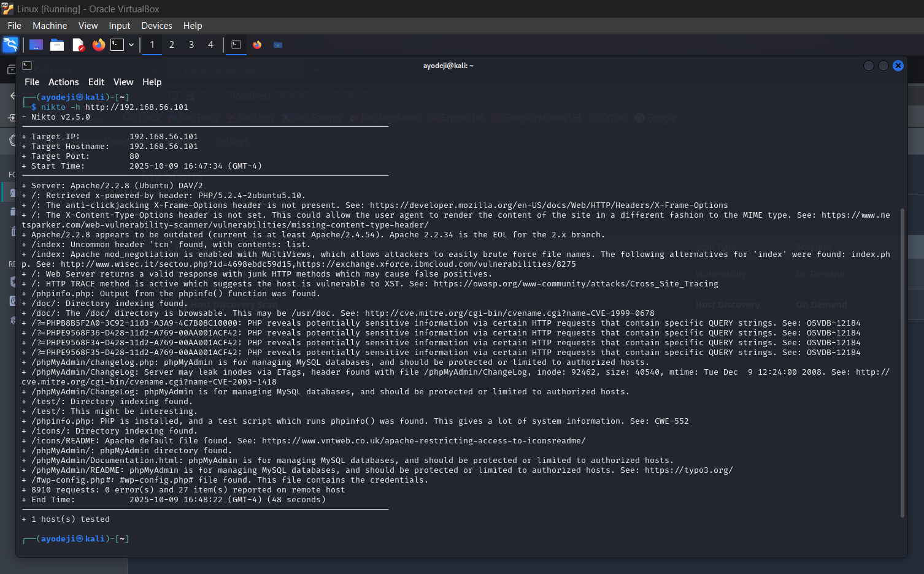Select the running terminal task button
924x574 pixels.
pos(236,45)
